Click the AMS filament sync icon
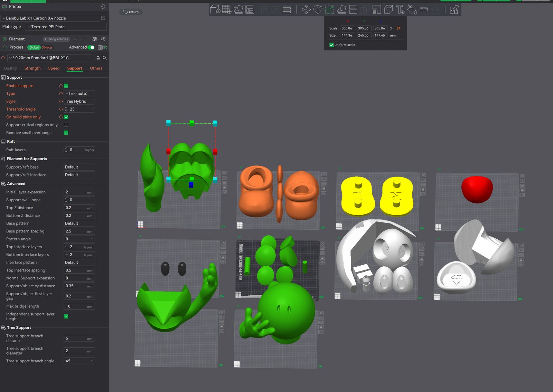Viewport: 553px width, 392px height. click(95, 39)
